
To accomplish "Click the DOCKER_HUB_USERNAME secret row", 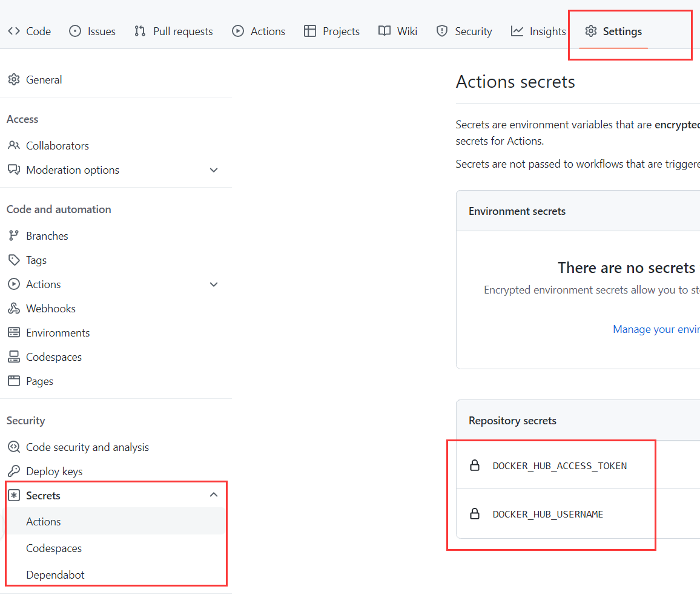I will pos(547,514).
